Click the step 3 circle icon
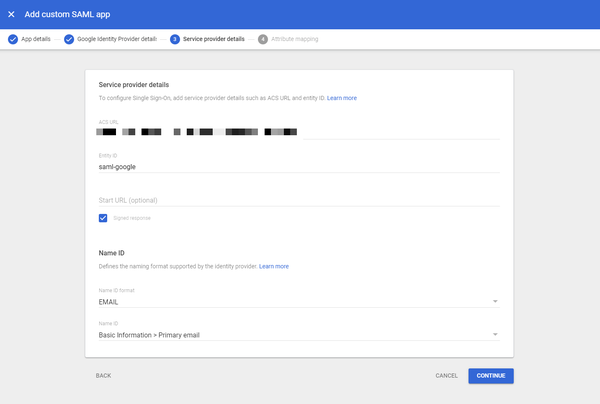This screenshot has width=600, height=404. click(175, 39)
